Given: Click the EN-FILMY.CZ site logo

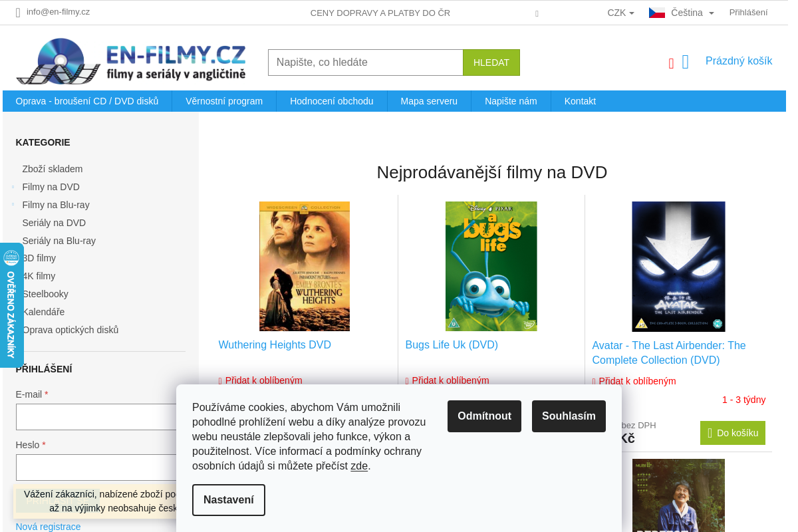Looking at the screenshot, I should tap(132, 61).
